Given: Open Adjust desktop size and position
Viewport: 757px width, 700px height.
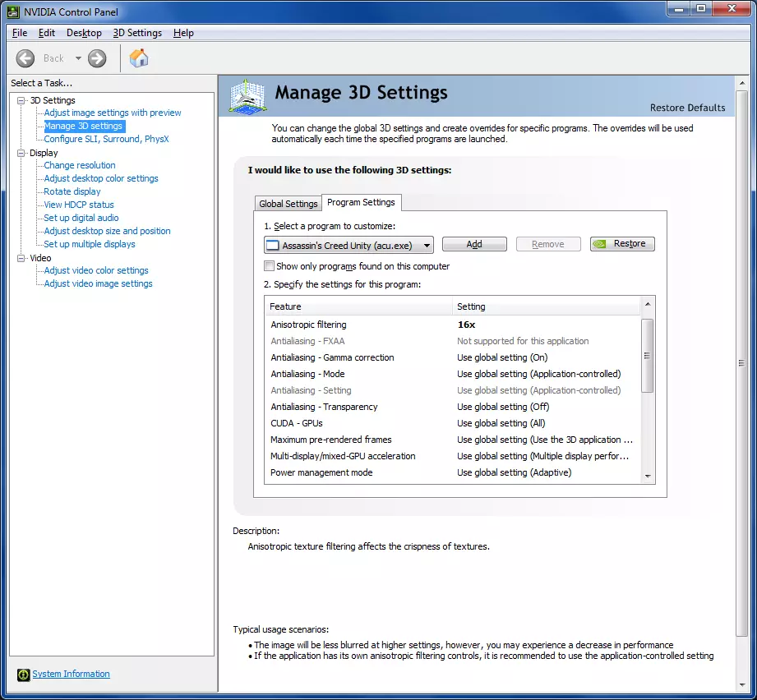Looking at the screenshot, I should click(107, 231).
